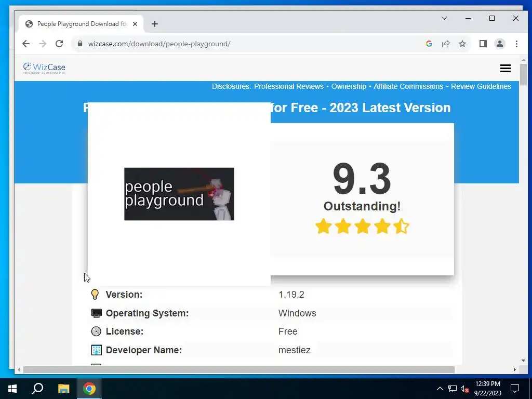Show hidden system tray icons
The image size is (532, 399).
[x=440, y=389]
